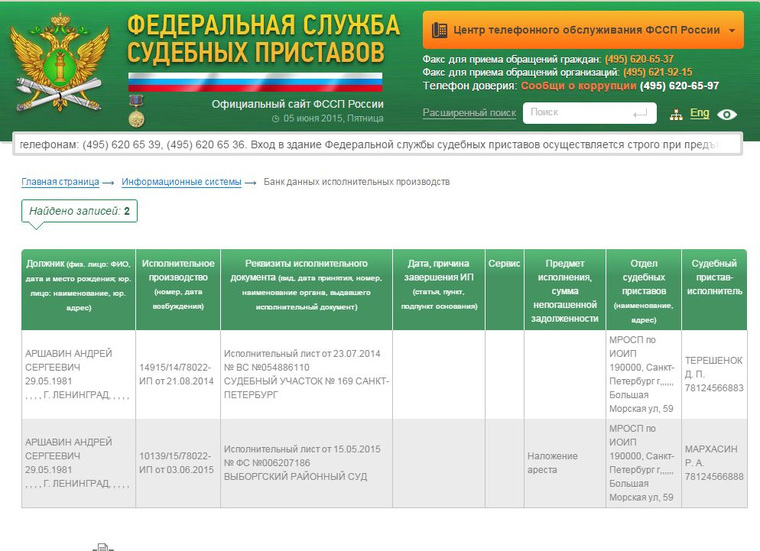The image size is (760, 551).
Task: Click Предмет исполнения column header
Action: (565, 290)
